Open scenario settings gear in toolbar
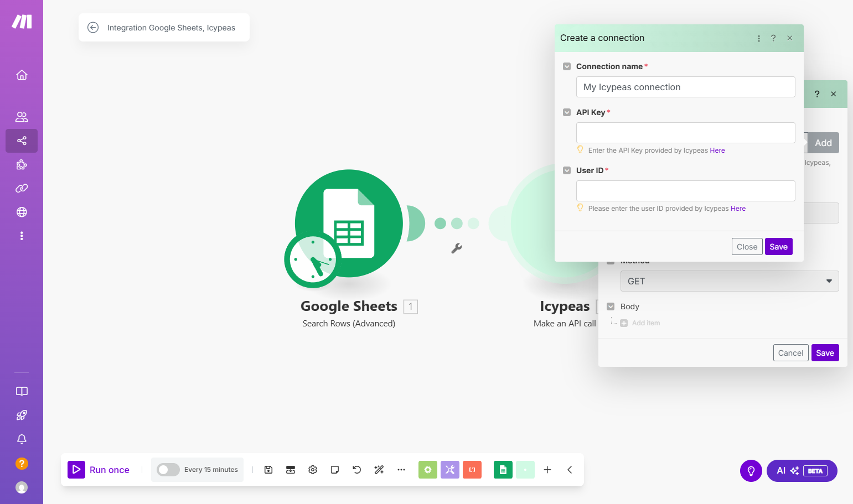 313,470
